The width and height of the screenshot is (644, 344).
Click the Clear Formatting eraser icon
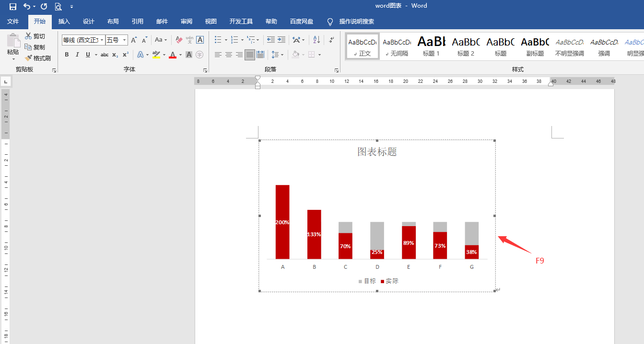click(x=179, y=40)
